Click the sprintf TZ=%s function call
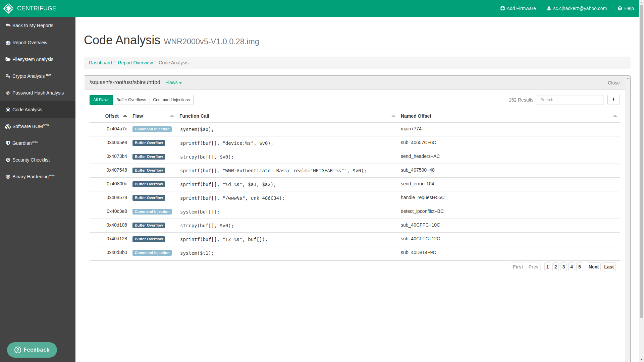Image resolution: width=644 pixels, height=362 pixels. [224, 239]
